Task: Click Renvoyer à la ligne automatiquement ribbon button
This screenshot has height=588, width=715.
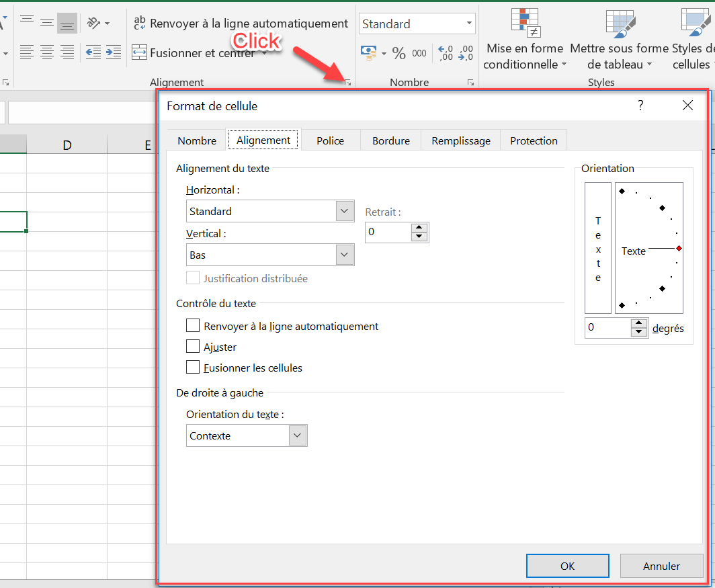Action: point(241,24)
